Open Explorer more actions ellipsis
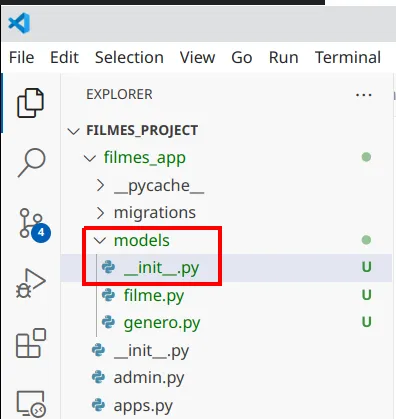This screenshot has width=396, height=419. (363, 95)
